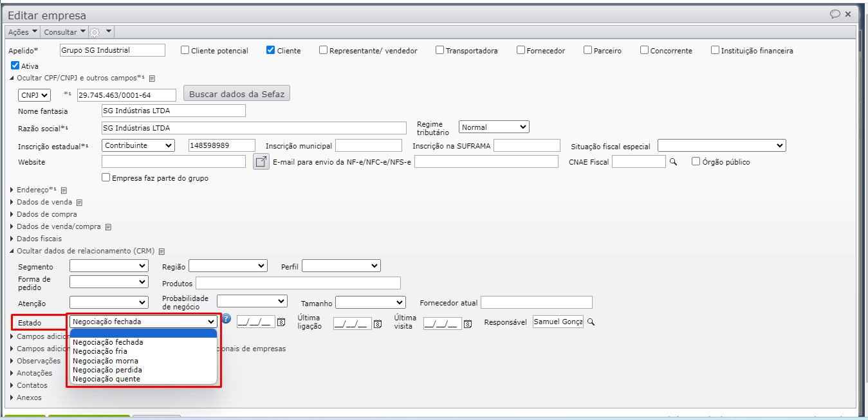Check Representante/ vendedor checkbox

click(x=324, y=50)
